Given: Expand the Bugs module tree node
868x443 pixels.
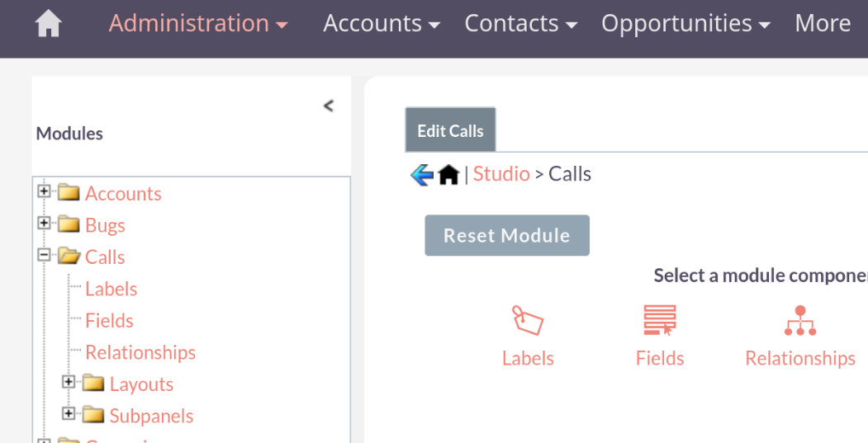Looking at the screenshot, I should pos(44,223).
